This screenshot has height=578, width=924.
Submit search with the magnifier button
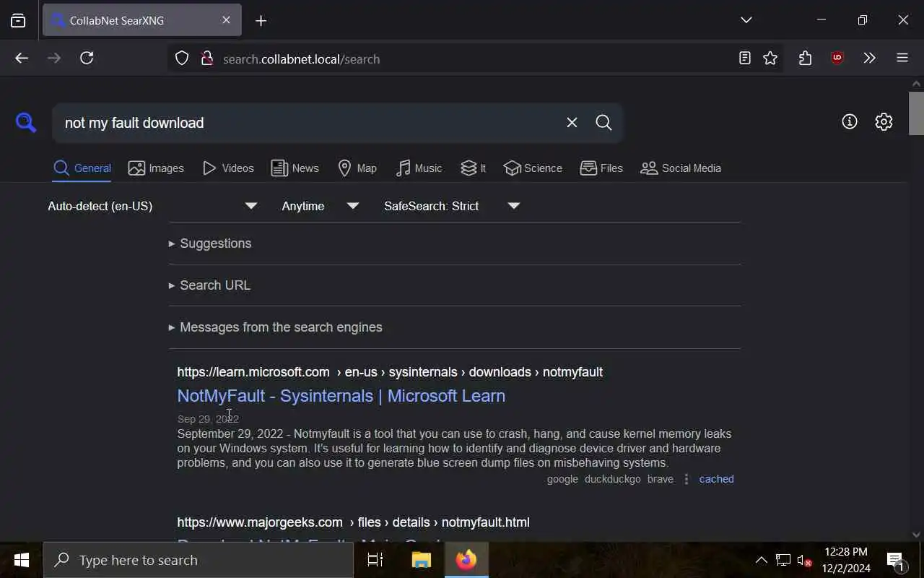(604, 123)
